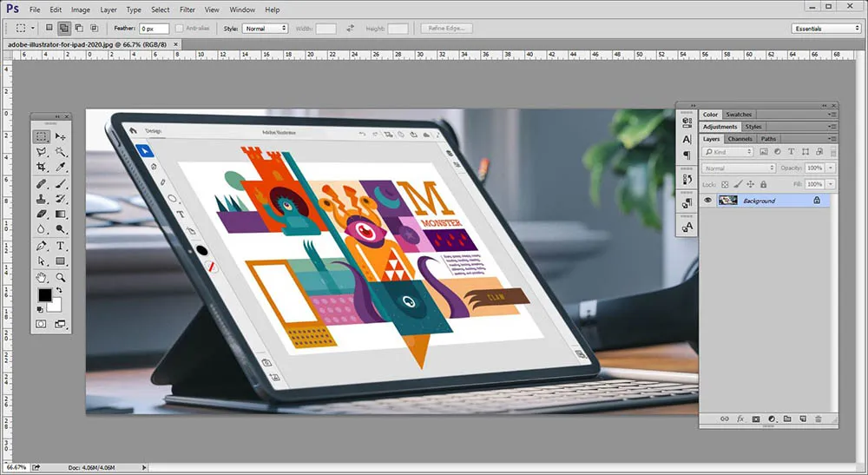Select the Clone Stamp tool
The width and height of the screenshot is (868, 475).
(x=41, y=199)
